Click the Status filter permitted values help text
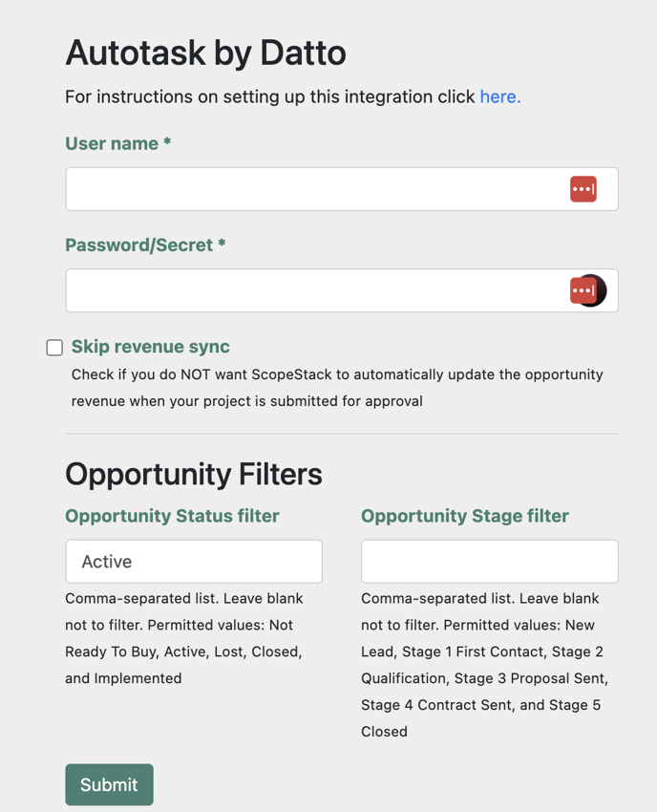Image resolution: width=657 pixels, height=812 pixels. point(183,638)
